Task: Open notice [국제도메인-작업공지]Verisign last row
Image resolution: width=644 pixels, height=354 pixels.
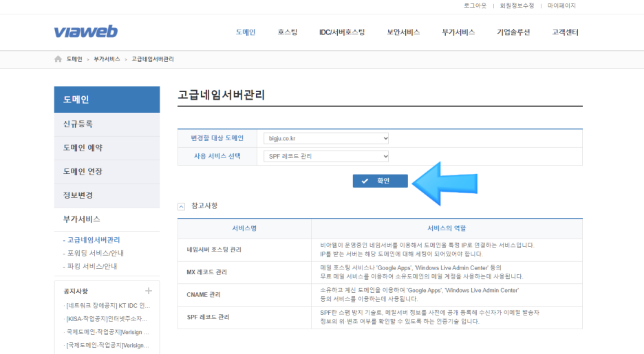Action: pyautogui.click(x=107, y=345)
